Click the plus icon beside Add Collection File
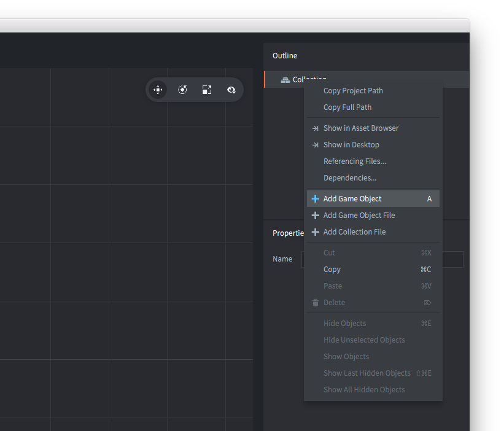The width and height of the screenshot is (504, 431). 316,232
